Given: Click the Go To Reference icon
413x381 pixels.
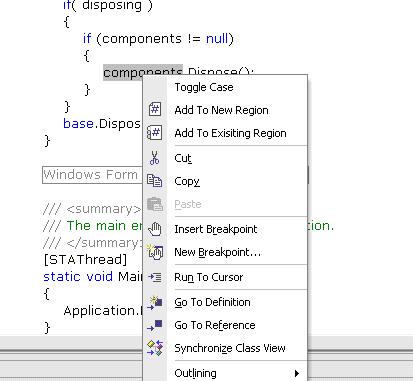Looking at the screenshot, I should point(155,325).
